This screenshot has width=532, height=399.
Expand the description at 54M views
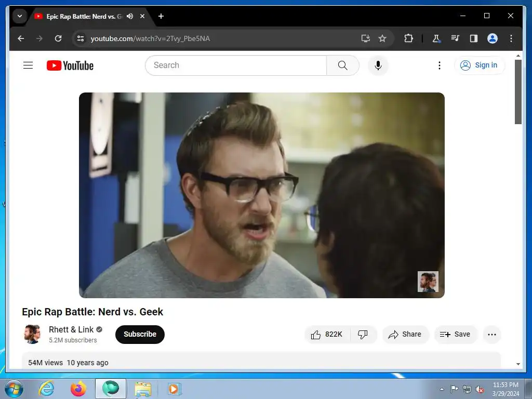[x=261, y=362]
